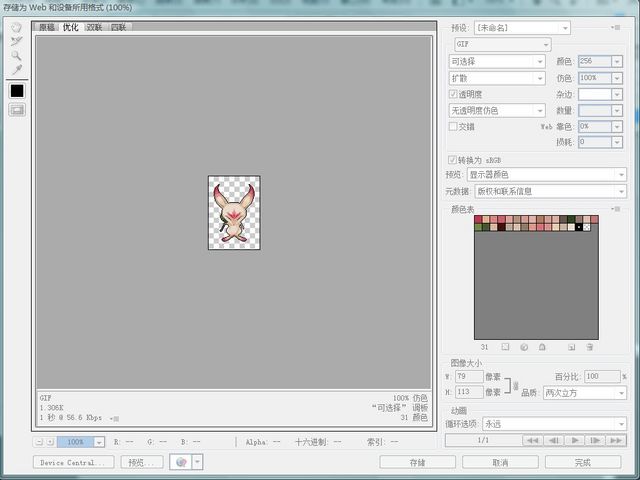This screenshot has width=640, height=480.
Task: Select the Eyedropper tool
Action: pos(16,69)
